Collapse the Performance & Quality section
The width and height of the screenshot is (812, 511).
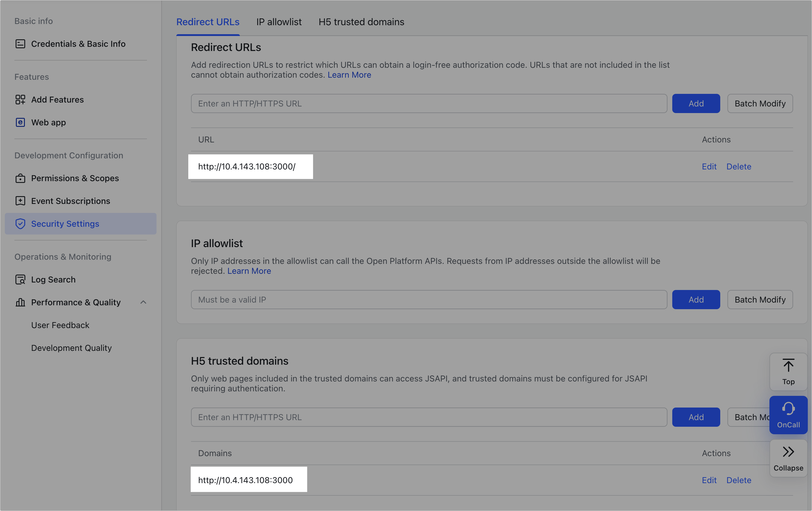point(143,302)
